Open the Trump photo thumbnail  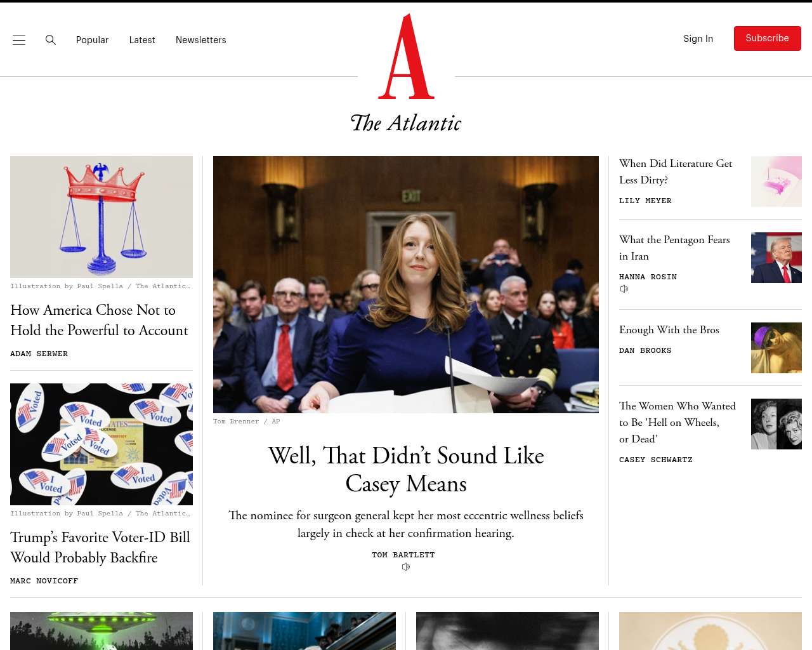(x=776, y=258)
